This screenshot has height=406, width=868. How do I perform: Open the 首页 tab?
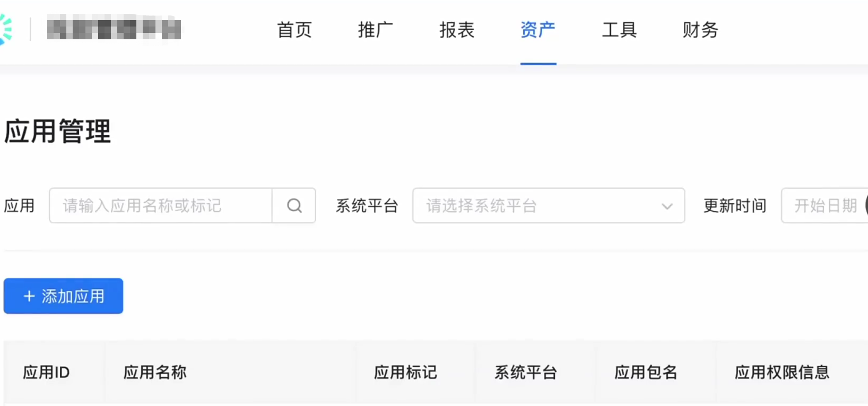pyautogui.click(x=294, y=30)
